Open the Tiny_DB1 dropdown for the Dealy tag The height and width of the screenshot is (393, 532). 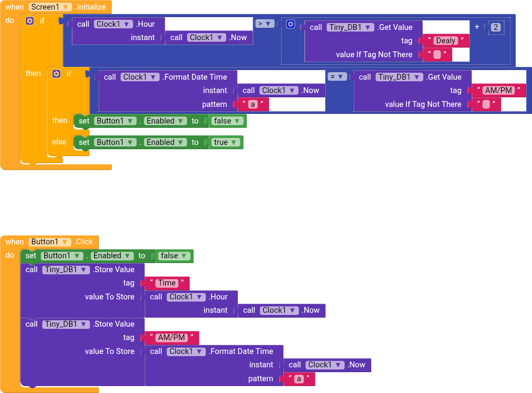click(350, 27)
